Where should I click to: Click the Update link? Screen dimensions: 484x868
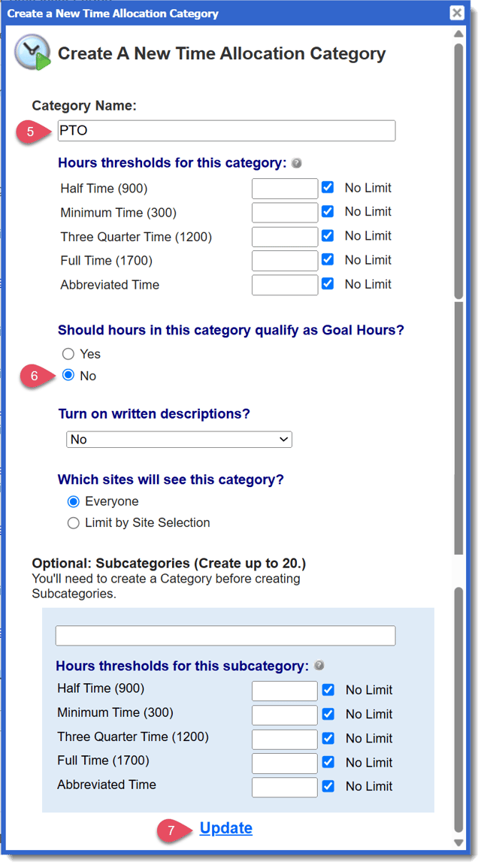[x=226, y=828]
